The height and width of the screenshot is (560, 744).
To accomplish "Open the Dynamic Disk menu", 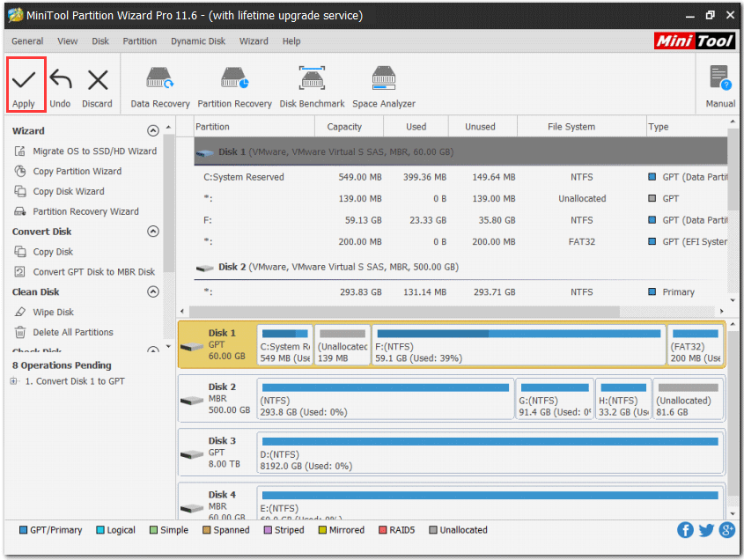I will (x=198, y=41).
